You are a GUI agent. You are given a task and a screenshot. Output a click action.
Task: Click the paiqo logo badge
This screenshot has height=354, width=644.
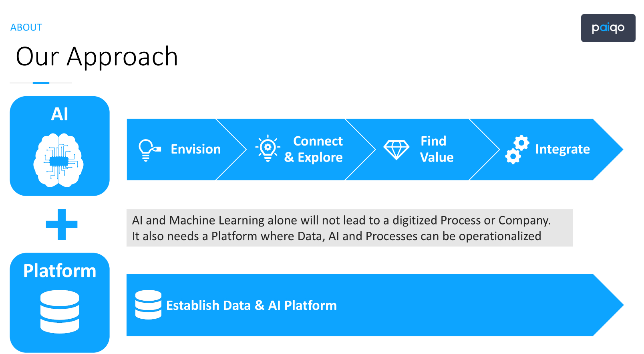608,28
